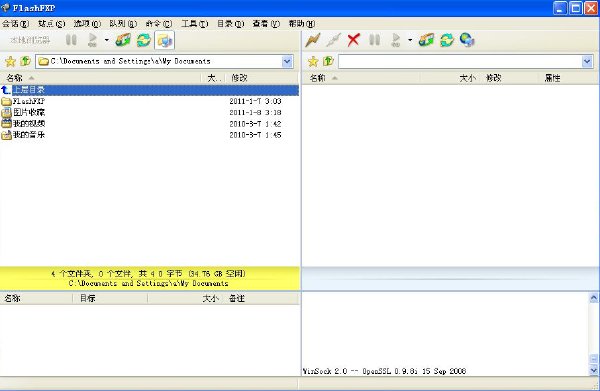The height and width of the screenshot is (391, 600).
Task: Click the log pane scroll-up arrow
Action: 593,298
